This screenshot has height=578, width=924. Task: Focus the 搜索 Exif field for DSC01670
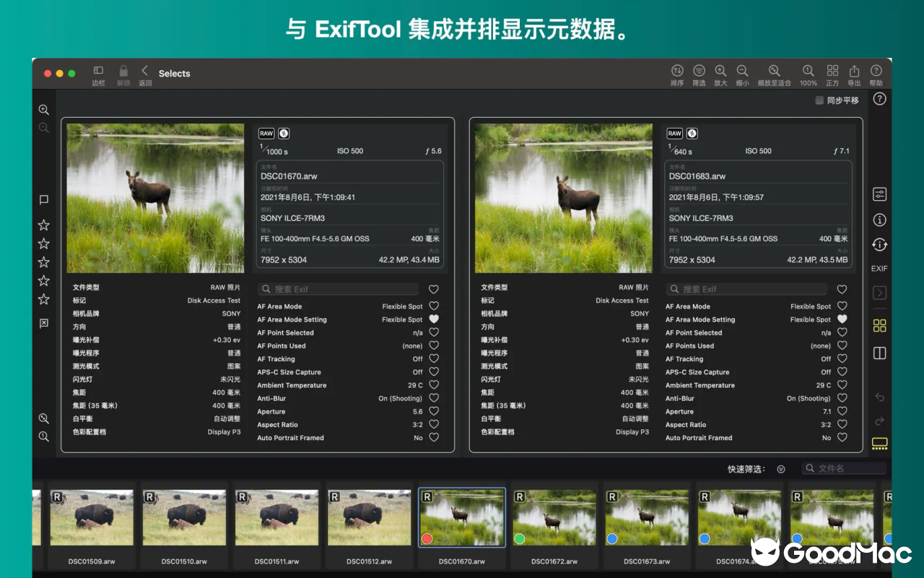click(x=339, y=289)
